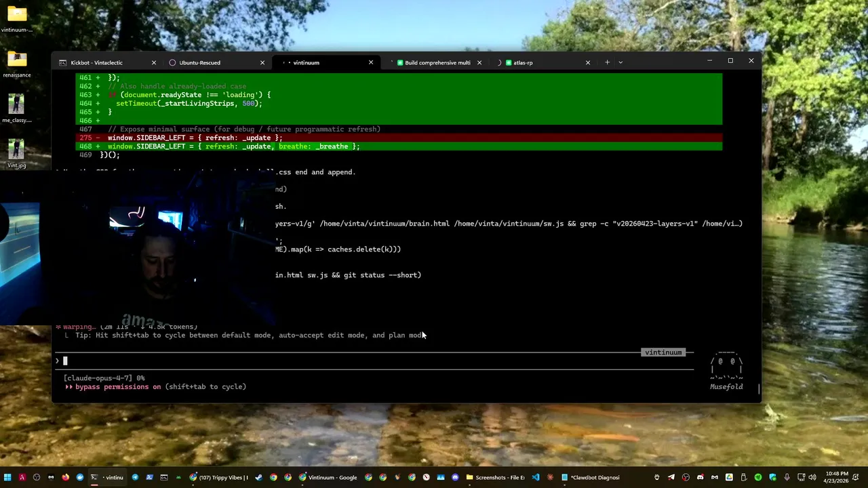The width and height of the screenshot is (868, 488).
Task: Close the Ubuntu-Rescued tab
Action: 262,62
